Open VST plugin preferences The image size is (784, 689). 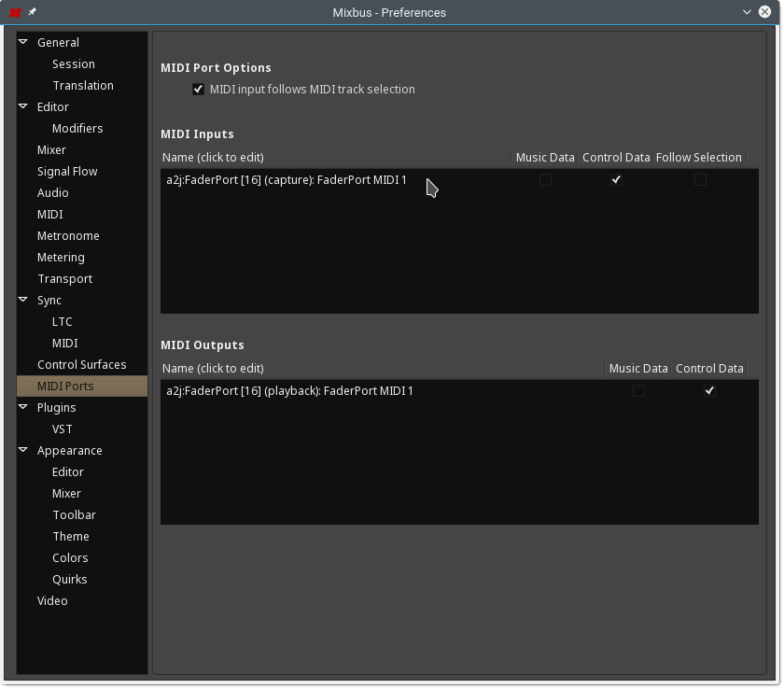tap(62, 429)
